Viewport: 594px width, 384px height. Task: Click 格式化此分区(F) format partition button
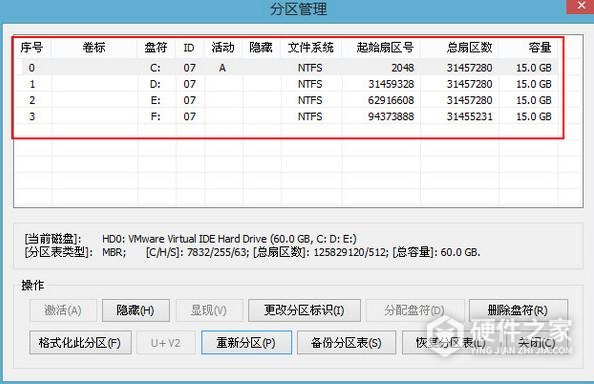(x=80, y=343)
